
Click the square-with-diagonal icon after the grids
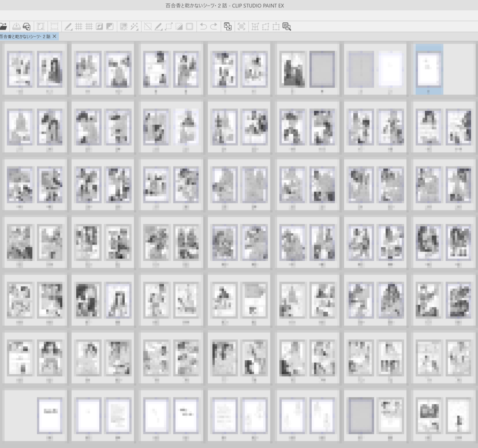pyautogui.click(x=99, y=27)
